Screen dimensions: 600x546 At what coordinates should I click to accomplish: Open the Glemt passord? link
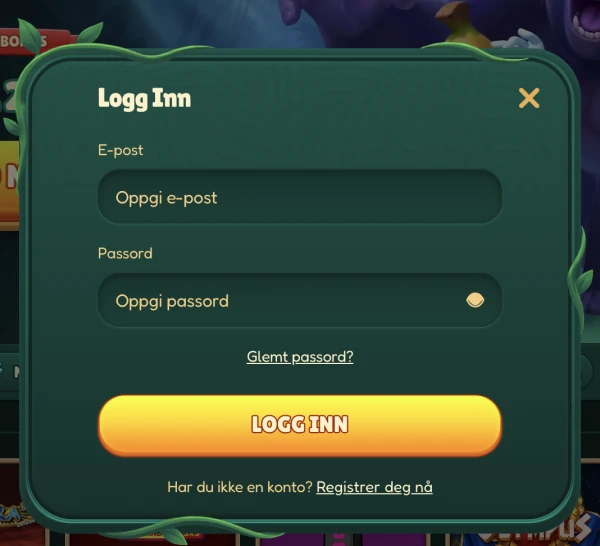300,357
